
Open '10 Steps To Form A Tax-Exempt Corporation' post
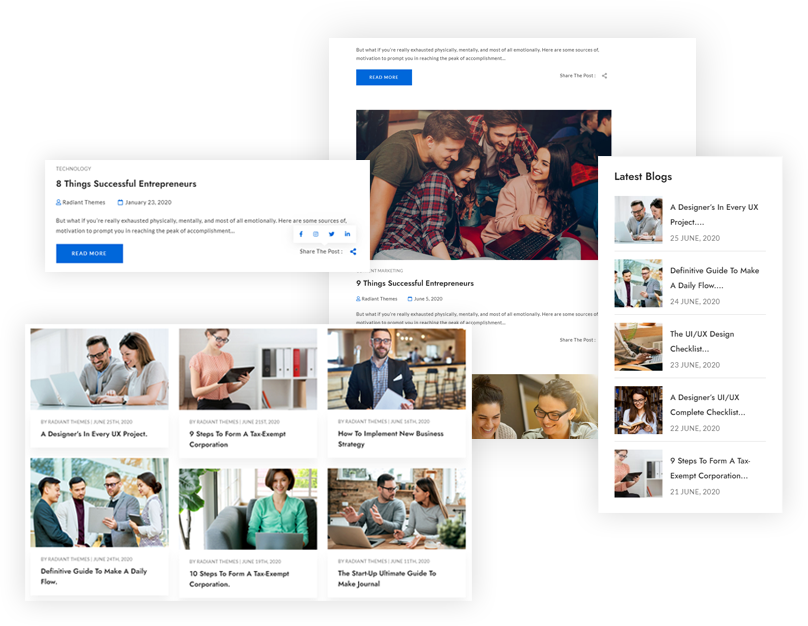pyautogui.click(x=239, y=578)
